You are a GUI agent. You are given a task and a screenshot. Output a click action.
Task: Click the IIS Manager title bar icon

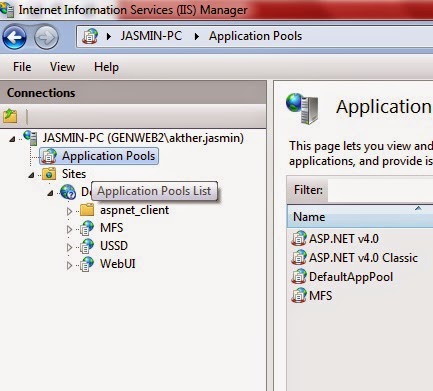coord(7,9)
